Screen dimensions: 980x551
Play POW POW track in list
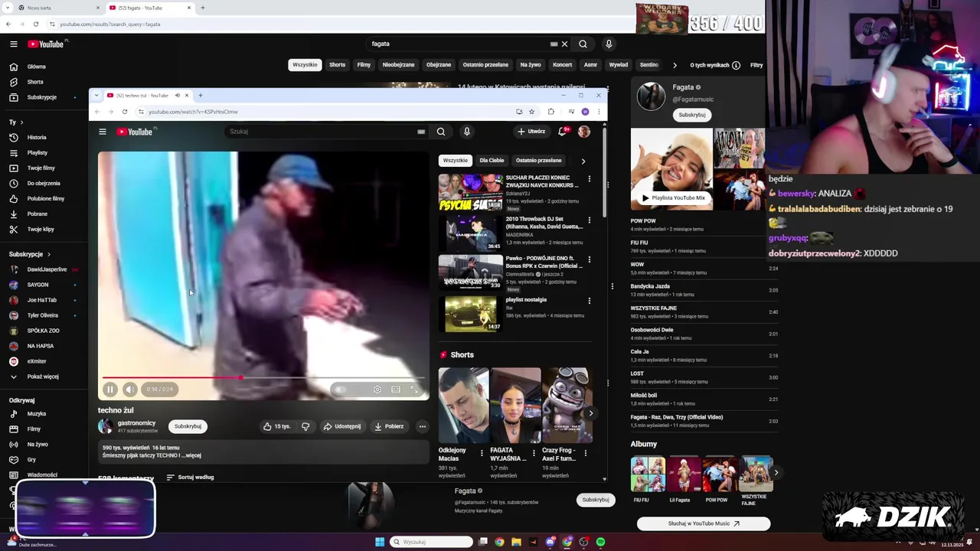pyautogui.click(x=704, y=225)
